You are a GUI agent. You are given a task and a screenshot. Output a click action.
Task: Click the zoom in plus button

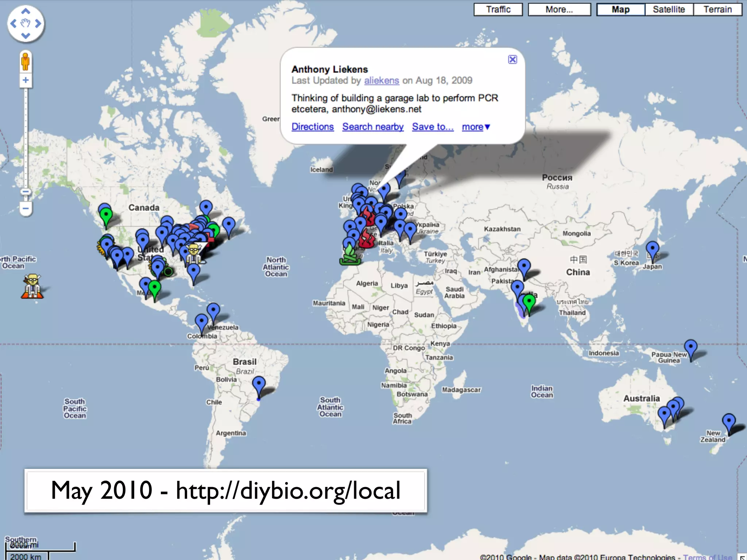[x=26, y=80]
